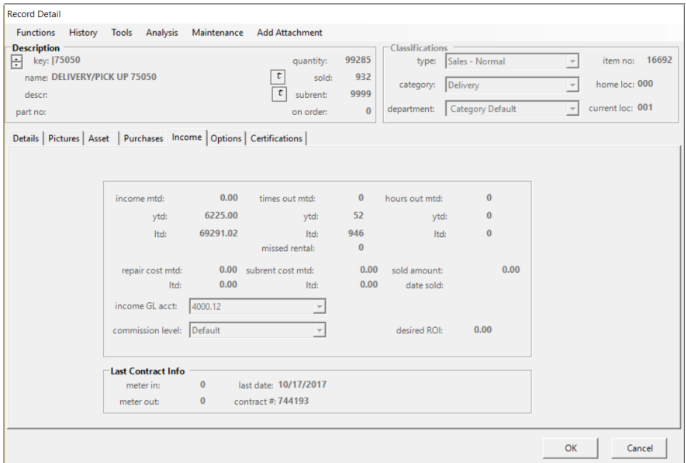The image size is (686, 463).
Task: Switch to the Pictures tab
Action: coord(64,139)
